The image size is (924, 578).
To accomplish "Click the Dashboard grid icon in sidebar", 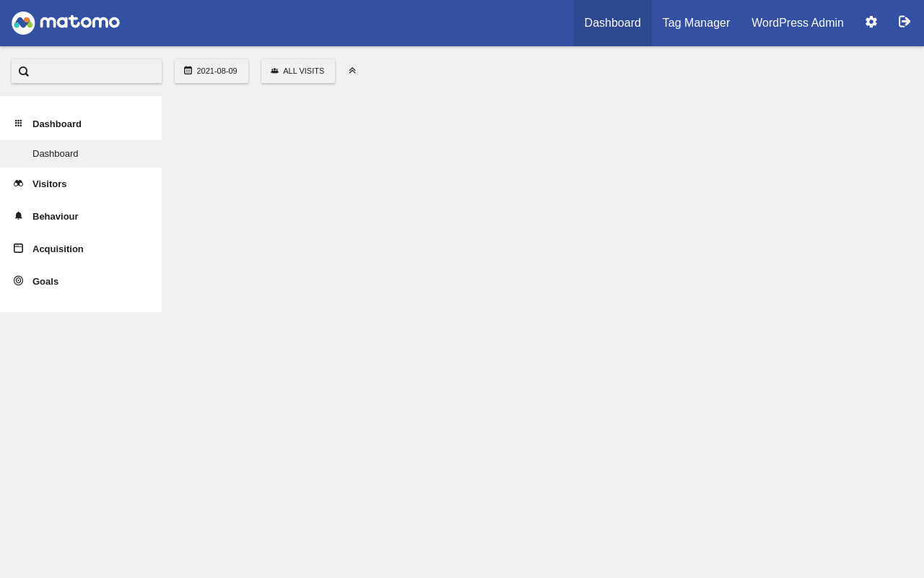I will pos(18,124).
